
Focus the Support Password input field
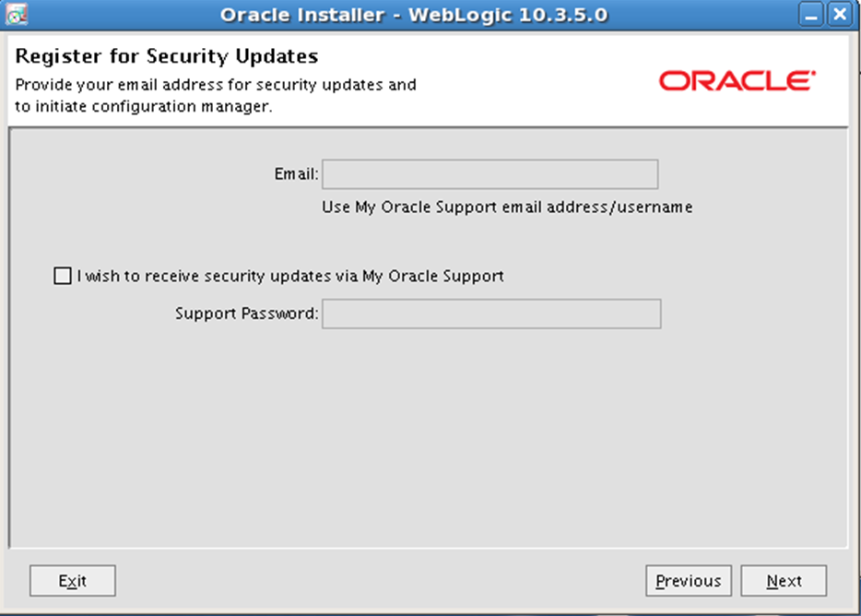tap(491, 314)
